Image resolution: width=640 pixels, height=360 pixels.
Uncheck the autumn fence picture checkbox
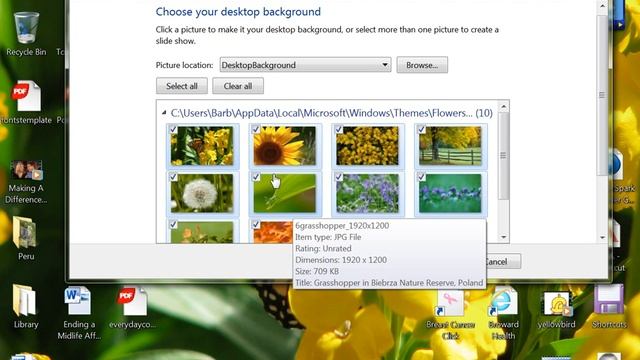(422, 129)
